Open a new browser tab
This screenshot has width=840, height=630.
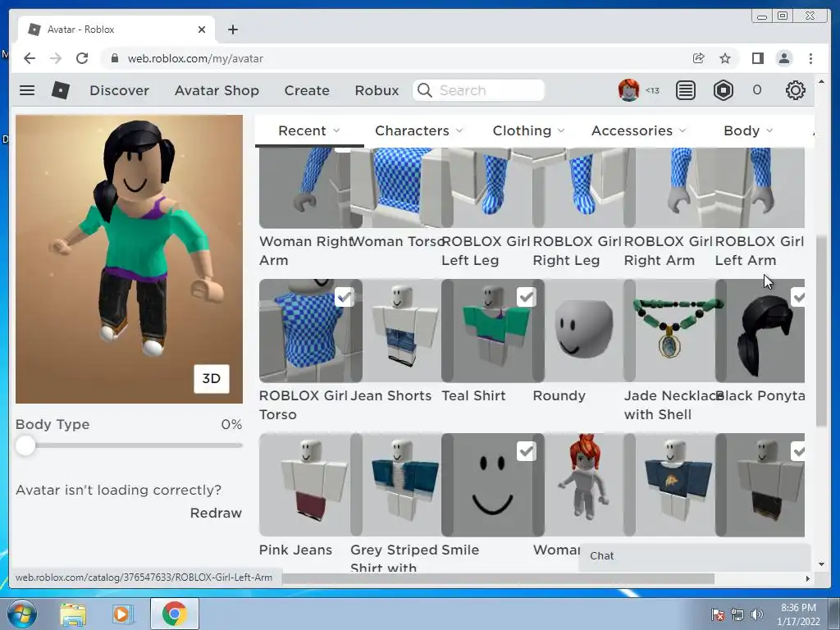point(232,30)
